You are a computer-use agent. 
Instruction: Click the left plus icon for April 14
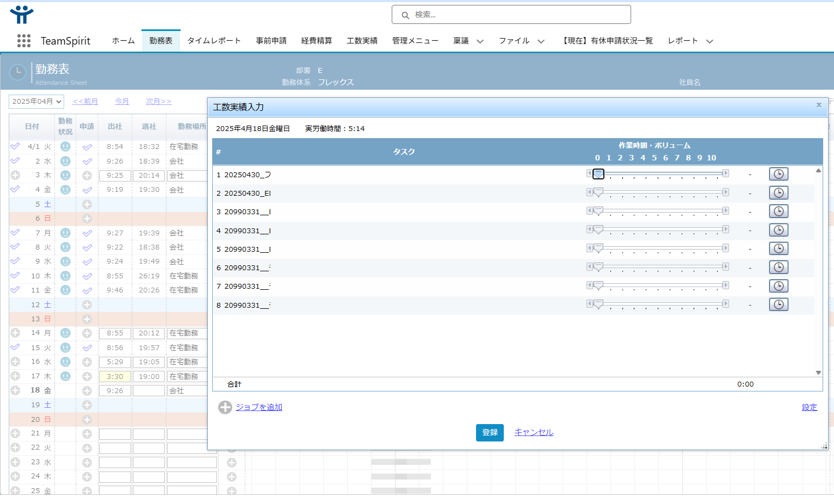tap(15, 333)
